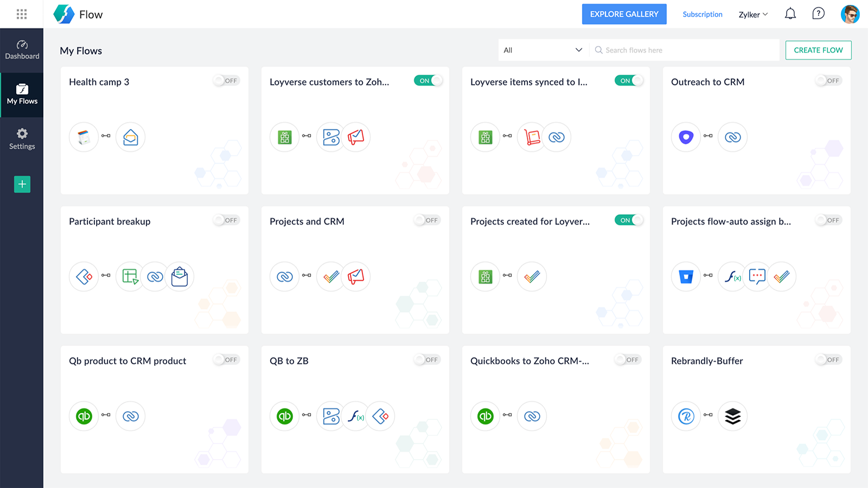This screenshot has height=488, width=868.
Task: Enable the Health camp 3 flow toggle
Action: (226, 81)
